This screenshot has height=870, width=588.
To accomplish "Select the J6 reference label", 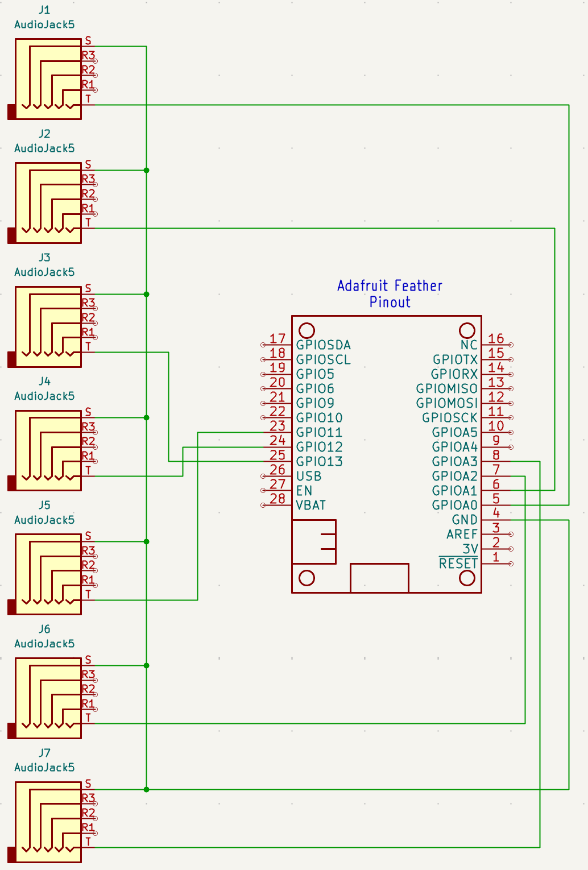I will point(44,629).
